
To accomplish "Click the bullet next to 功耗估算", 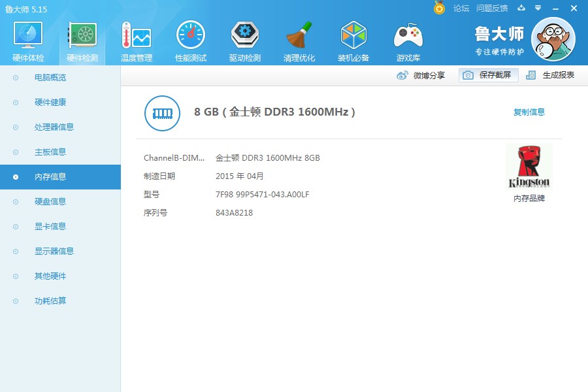I will click(16, 301).
